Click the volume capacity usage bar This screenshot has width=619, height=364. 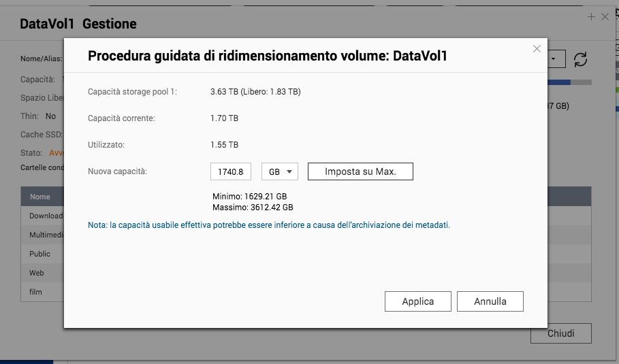point(570,83)
